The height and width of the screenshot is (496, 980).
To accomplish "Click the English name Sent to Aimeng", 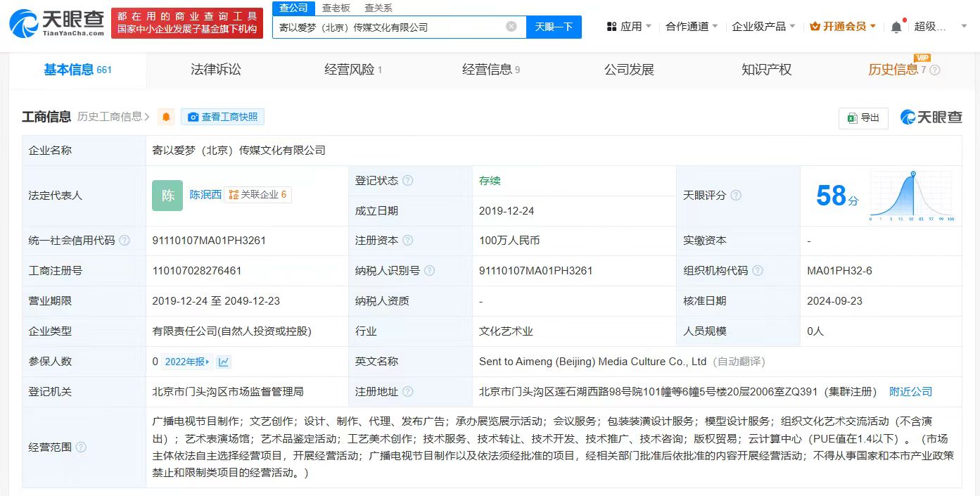I will [592, 362].
